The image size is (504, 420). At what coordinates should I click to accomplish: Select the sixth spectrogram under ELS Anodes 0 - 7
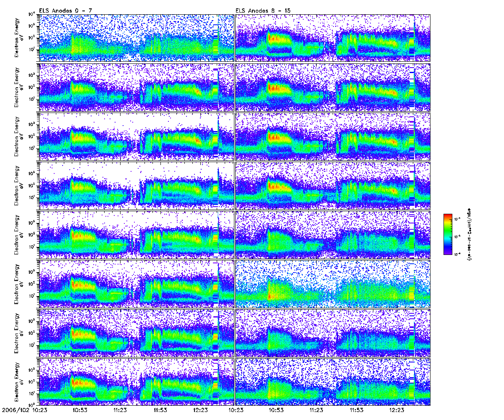pyautogui.click(x=136, y=284)
